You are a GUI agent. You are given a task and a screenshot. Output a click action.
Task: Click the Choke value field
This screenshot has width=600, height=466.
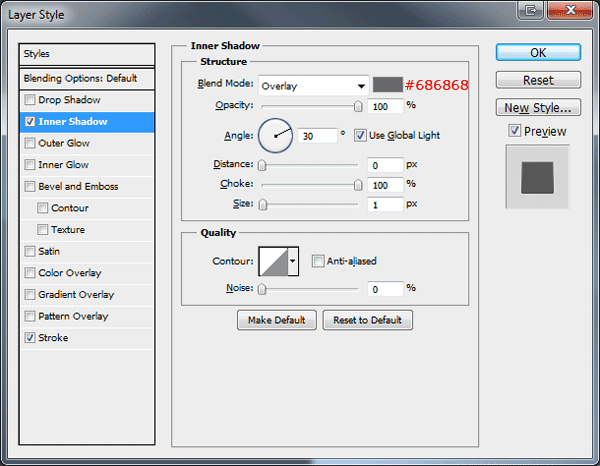coord(385,185)
